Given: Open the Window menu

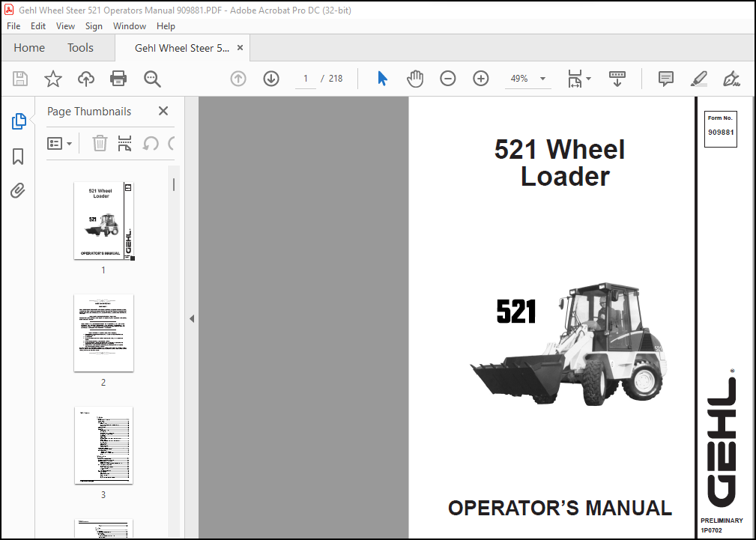Looking at the screenshot, I should [x=129, y=26].
